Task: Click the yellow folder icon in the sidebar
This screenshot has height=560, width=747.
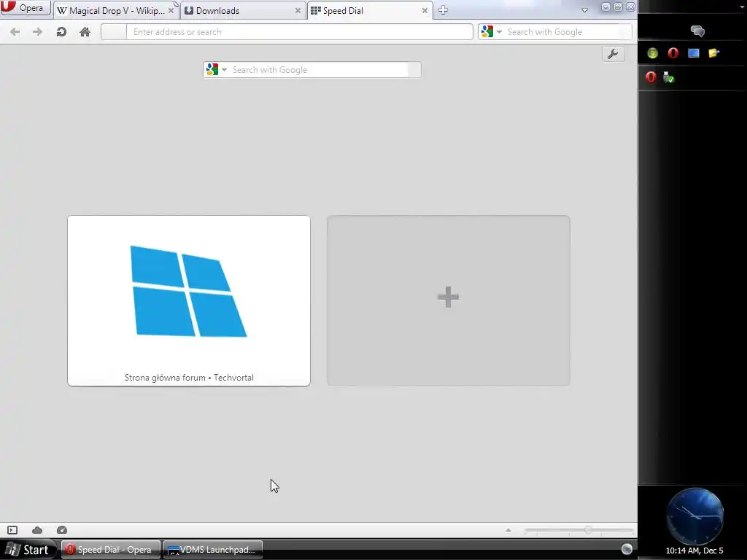Action: coord(713,53)
